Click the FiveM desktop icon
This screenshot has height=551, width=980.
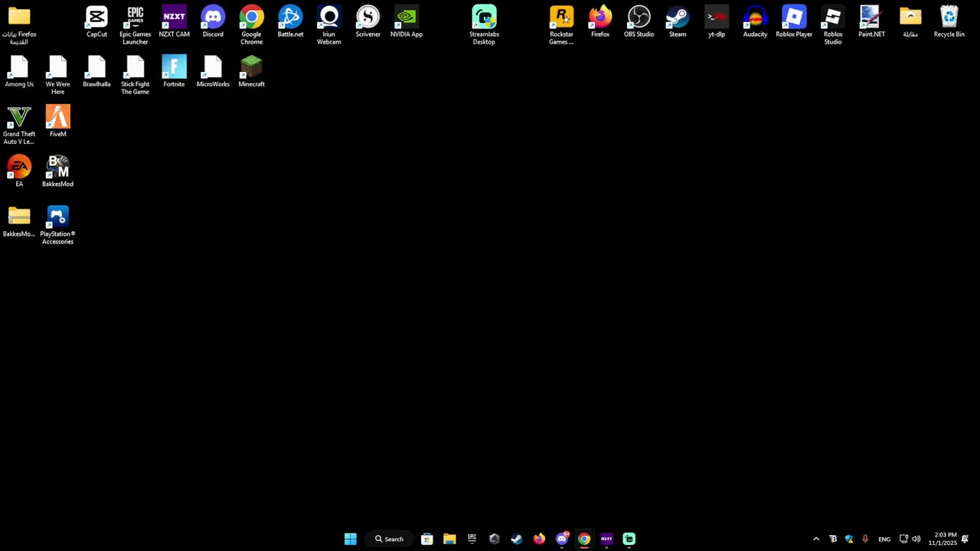(57, 121)
